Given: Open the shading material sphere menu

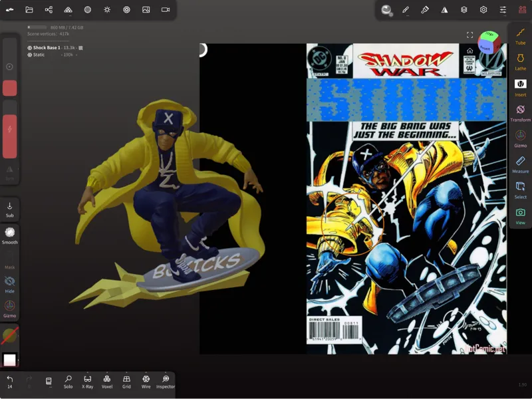Looking at the screenshot, I should click(88, 10).
